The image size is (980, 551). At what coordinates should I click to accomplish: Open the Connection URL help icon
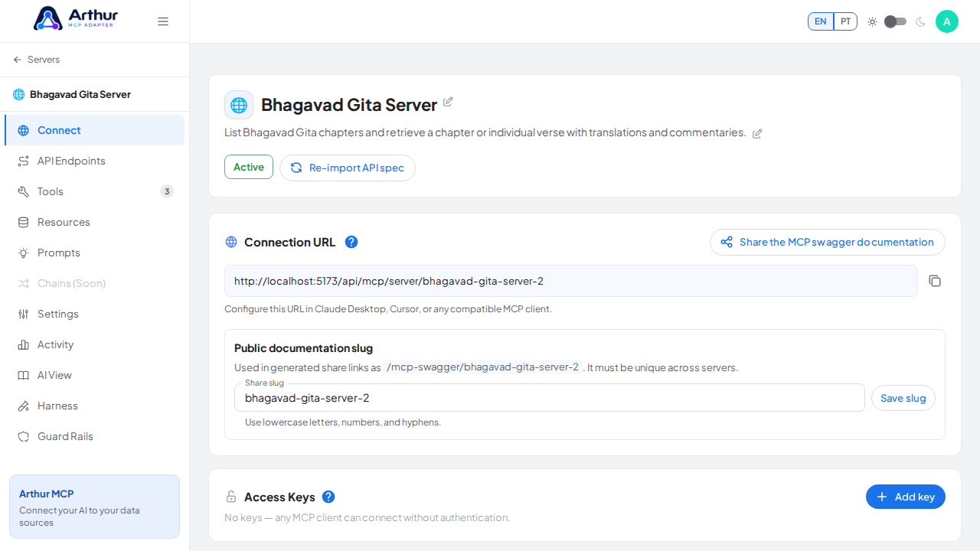click(351, 242)
